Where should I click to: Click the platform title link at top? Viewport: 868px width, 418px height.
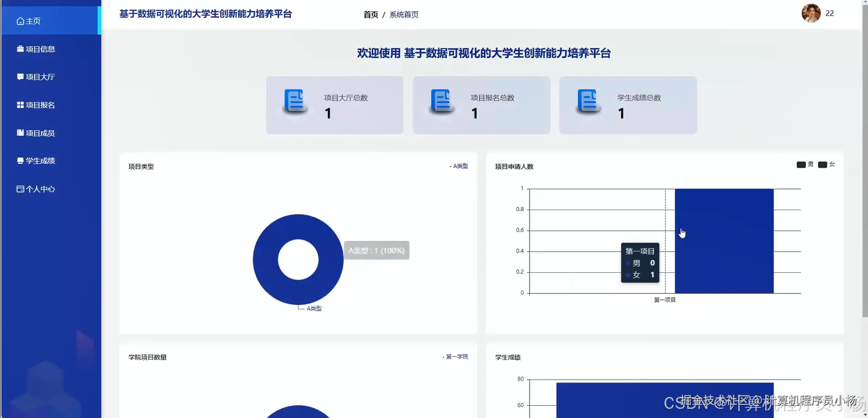(206, 14)
